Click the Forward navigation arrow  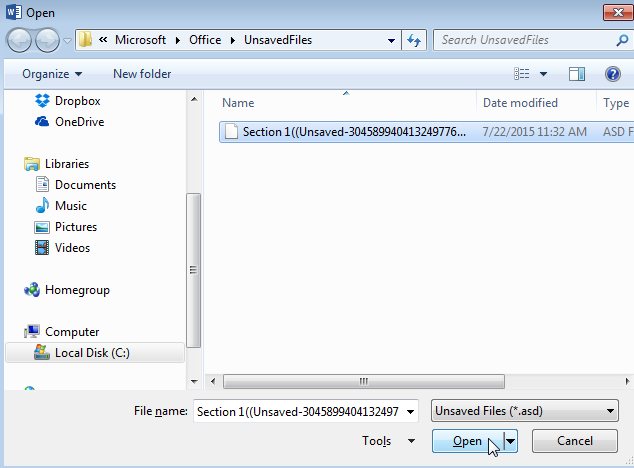47,40
